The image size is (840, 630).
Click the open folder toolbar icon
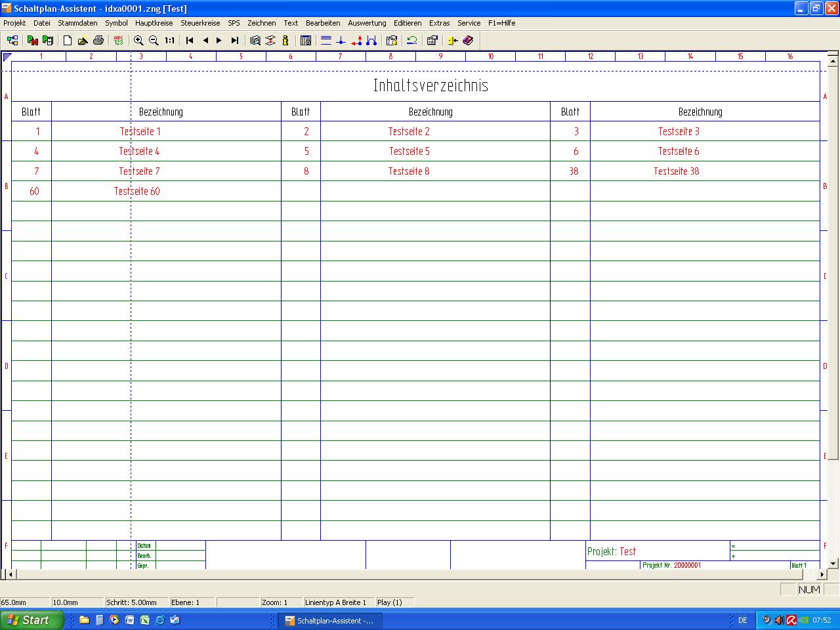[83, 41]
